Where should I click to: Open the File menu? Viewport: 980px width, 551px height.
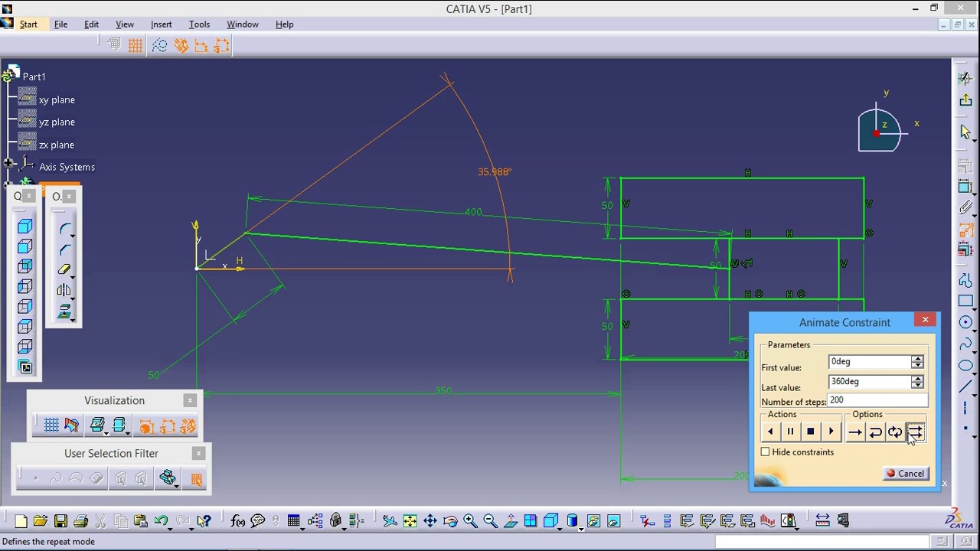pos(60,24)
